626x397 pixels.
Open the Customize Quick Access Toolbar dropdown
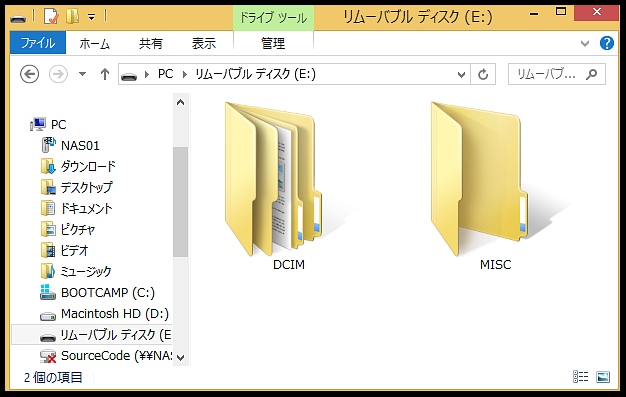pyautogui.click(x=92, y=17)
